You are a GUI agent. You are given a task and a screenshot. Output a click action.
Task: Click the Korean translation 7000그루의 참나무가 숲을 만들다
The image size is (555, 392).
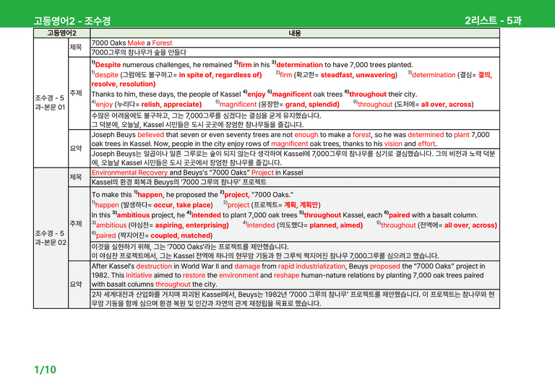tap(139, 52)
